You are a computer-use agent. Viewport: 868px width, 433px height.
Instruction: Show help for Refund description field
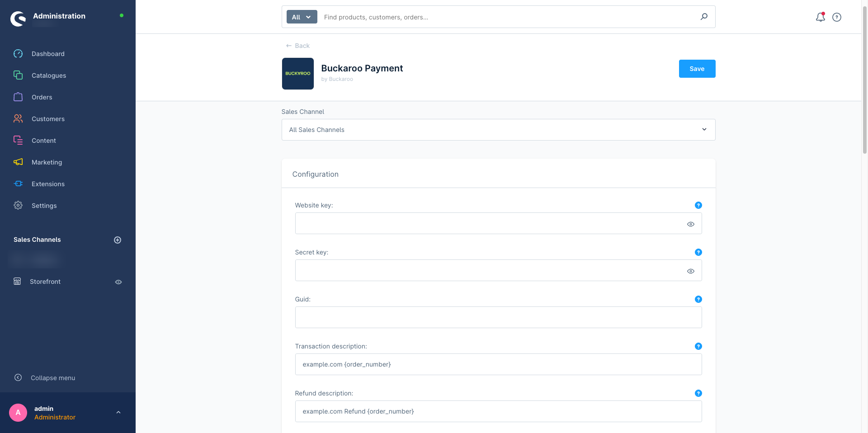click(x=698, y=393)
